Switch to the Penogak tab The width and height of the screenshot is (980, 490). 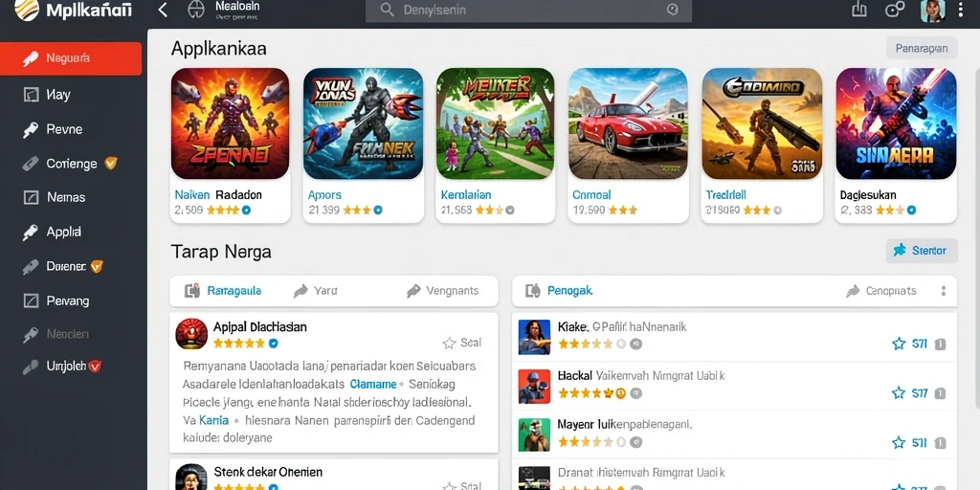[559, 291]
